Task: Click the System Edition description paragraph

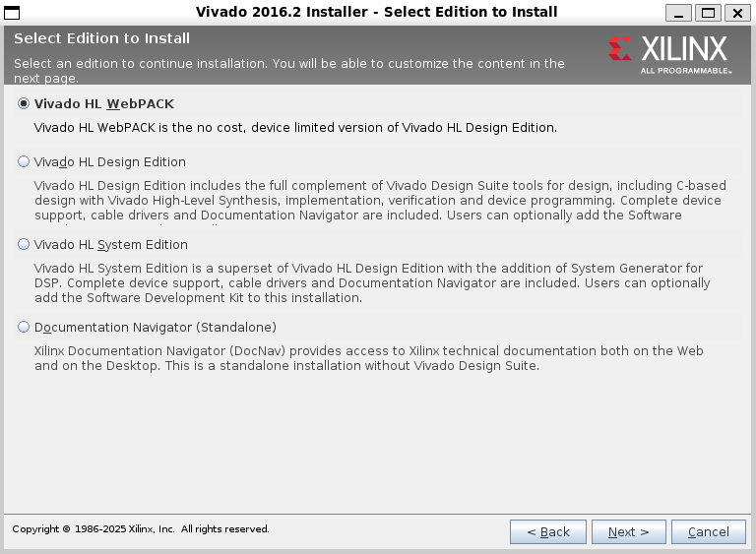Action: click(x=369, y=283)
